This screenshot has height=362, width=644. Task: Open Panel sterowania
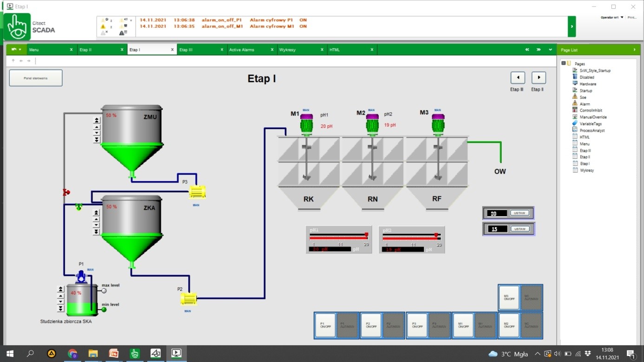click(35, 78)
